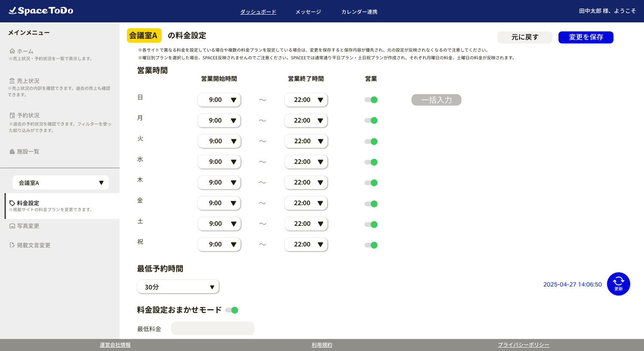The height and width of the screenshot is (351, 644).
Task: Click the 最低料金 input field
Action: [213, 329]
